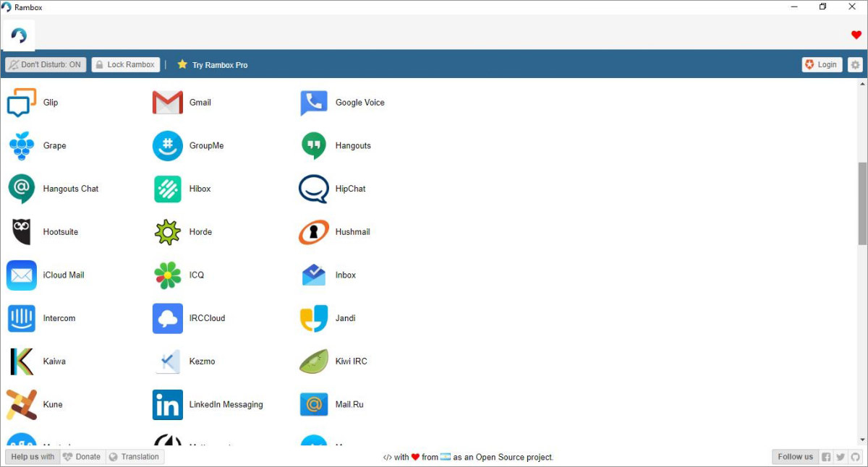
Task: Open the Intercom icon
Action: coord(22,318)
